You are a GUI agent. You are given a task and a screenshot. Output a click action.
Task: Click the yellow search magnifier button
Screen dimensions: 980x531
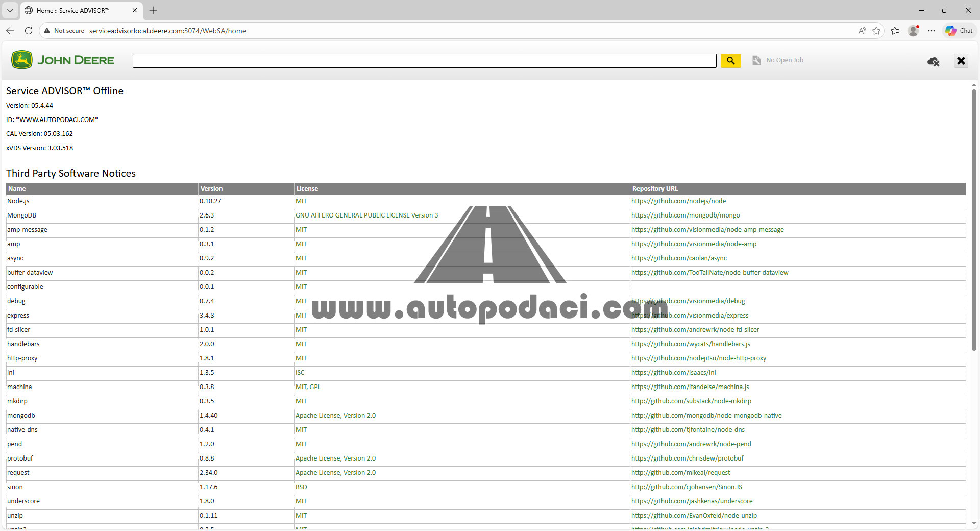[x=730, y=61]
